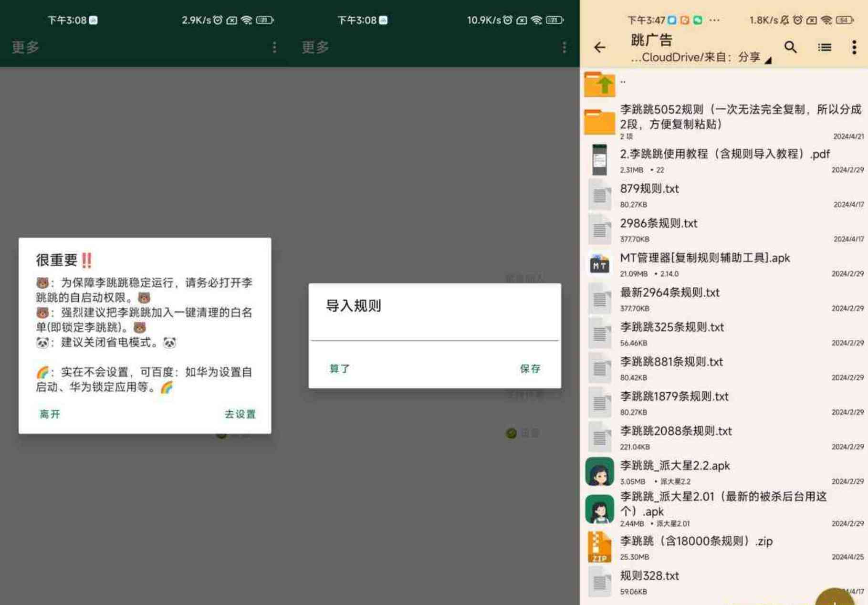Tap the text file icon of 879规则.txt
The width and height of the screenshot is (868, 605).
[599, 195]
